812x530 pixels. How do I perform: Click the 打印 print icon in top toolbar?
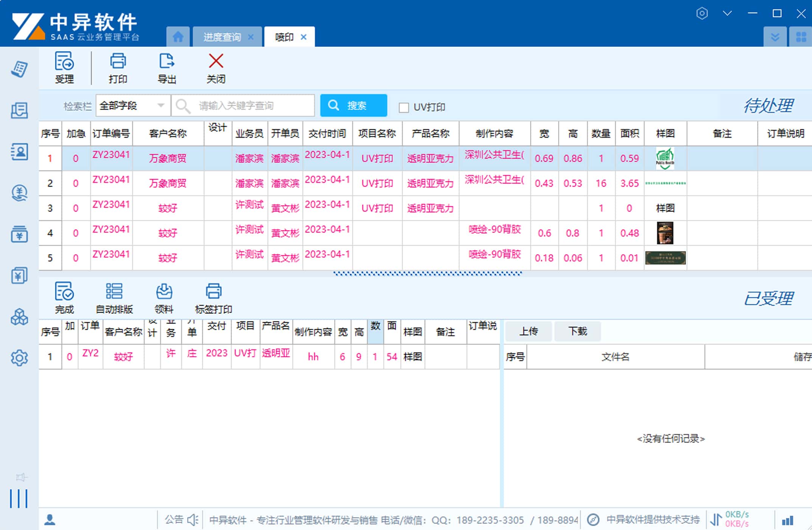(118, 61)
